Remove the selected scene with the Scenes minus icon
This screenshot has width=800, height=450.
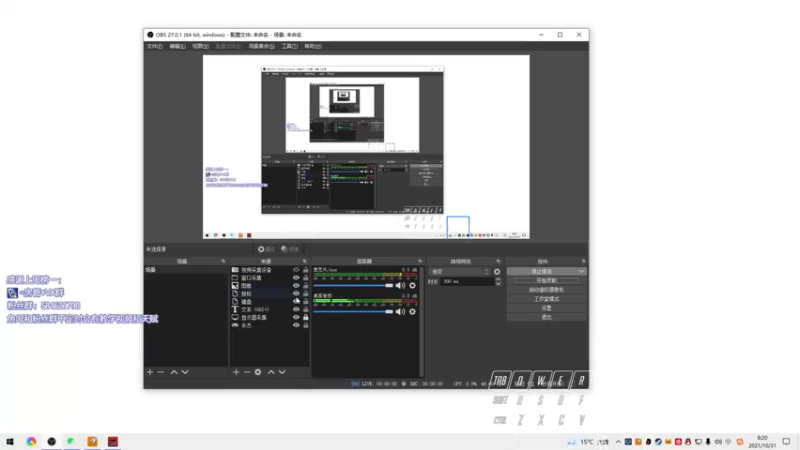coord(161,372)
